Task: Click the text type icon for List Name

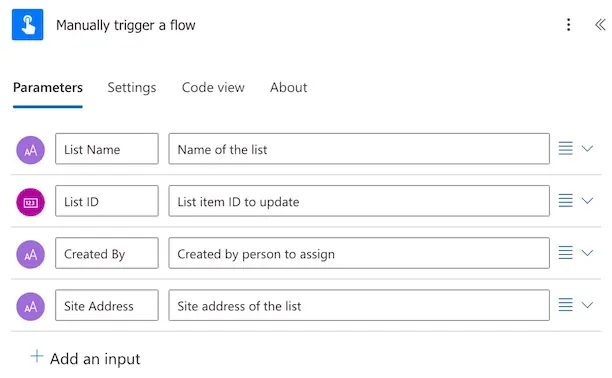Action: click(x=30, y=150)
